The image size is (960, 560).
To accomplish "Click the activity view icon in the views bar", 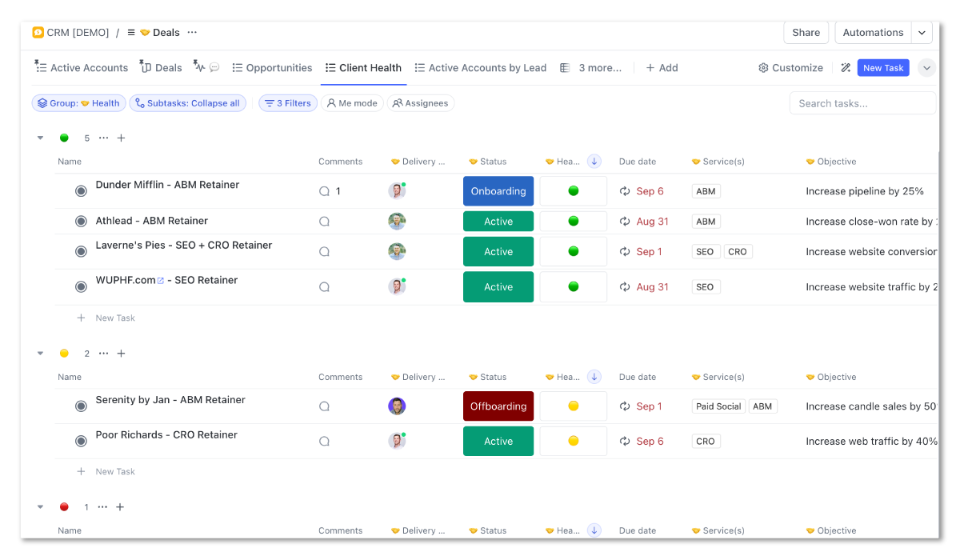I will pyautogui.click(x=200, y=67).
